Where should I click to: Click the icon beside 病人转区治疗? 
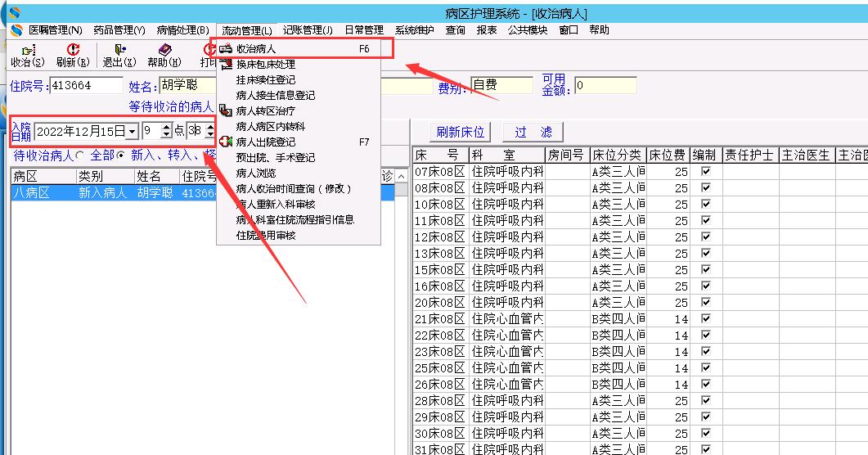click(x=225, y=110)
